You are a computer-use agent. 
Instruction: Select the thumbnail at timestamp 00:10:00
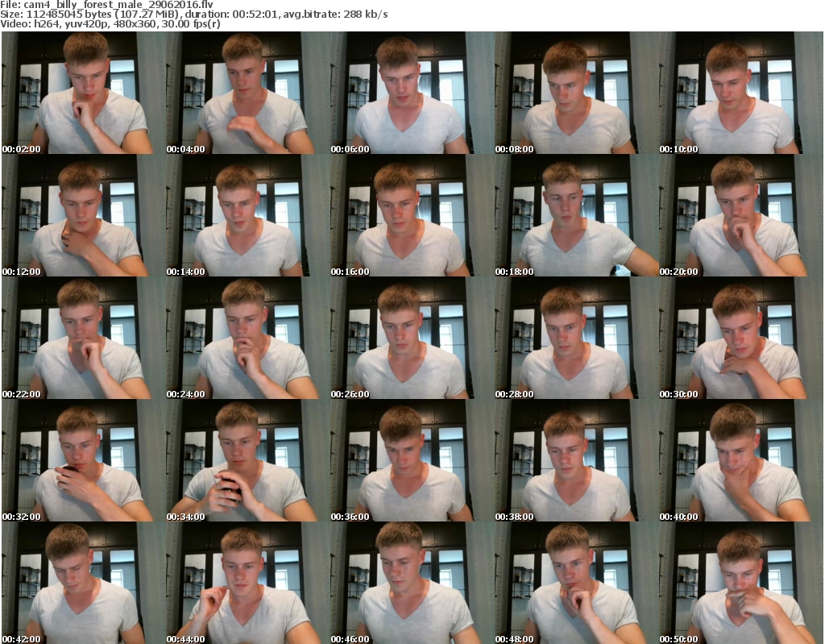pyautogui.click(x=741, y=93)
